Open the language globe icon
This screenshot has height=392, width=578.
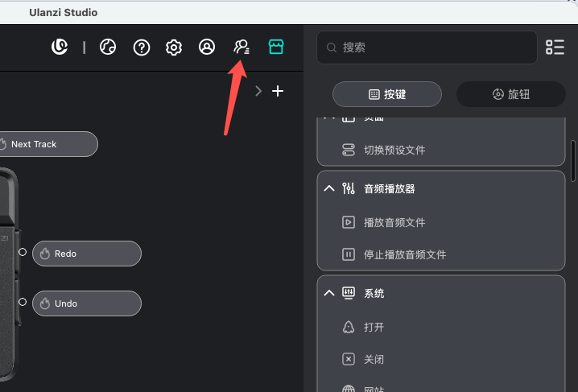click(108, 47)
